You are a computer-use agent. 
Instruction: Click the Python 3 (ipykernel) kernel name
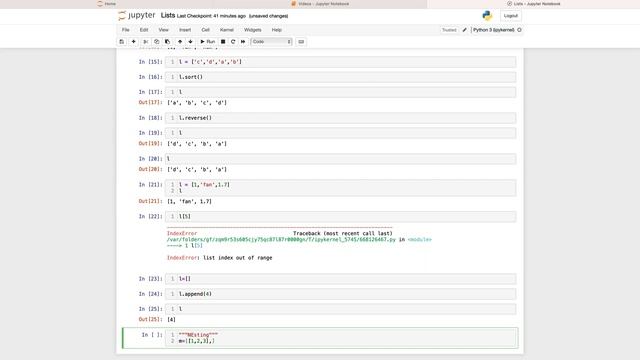pos(493,30)
